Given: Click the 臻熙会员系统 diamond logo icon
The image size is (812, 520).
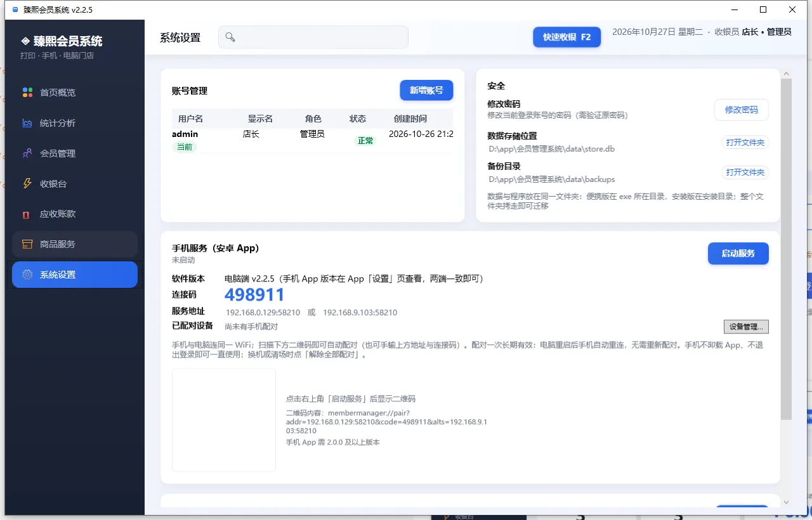Looking at the screenshot, I should (x=25, y=41).
